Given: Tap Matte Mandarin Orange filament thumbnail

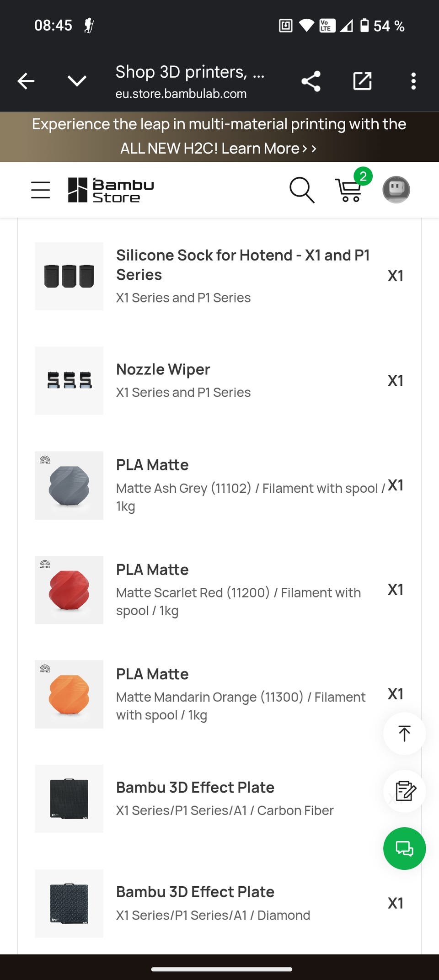Looking at the screenshot, I should coord(69,694).
